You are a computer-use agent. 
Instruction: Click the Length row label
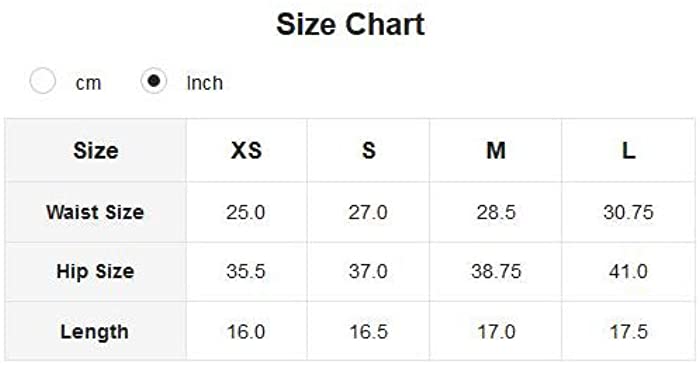(95, 332)
